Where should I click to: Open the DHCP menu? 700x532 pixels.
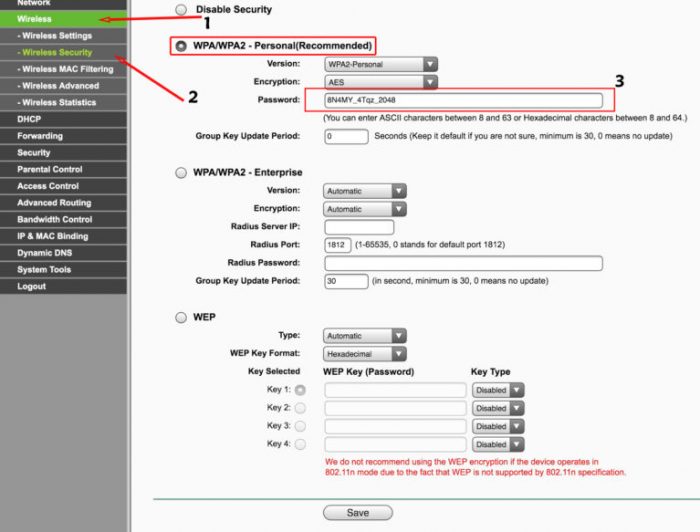tap(63, 119)
